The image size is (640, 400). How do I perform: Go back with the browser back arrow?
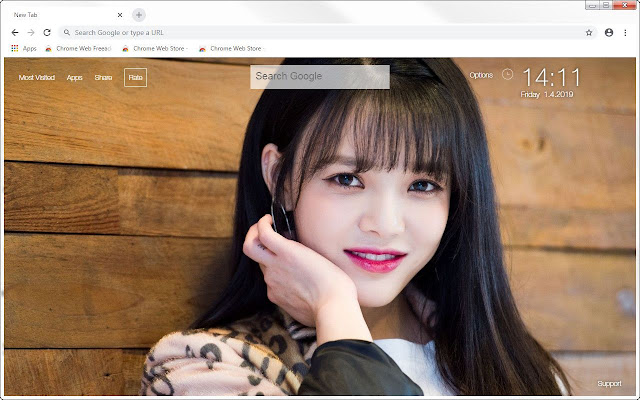[x=15, y=32]
